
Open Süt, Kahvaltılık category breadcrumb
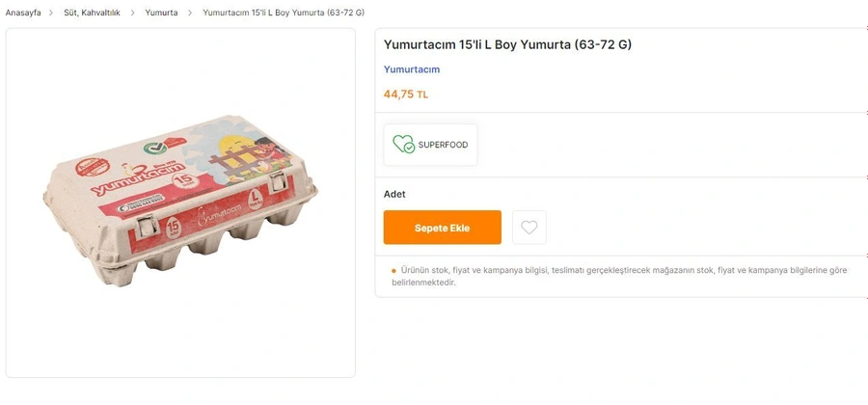[92, 13]
